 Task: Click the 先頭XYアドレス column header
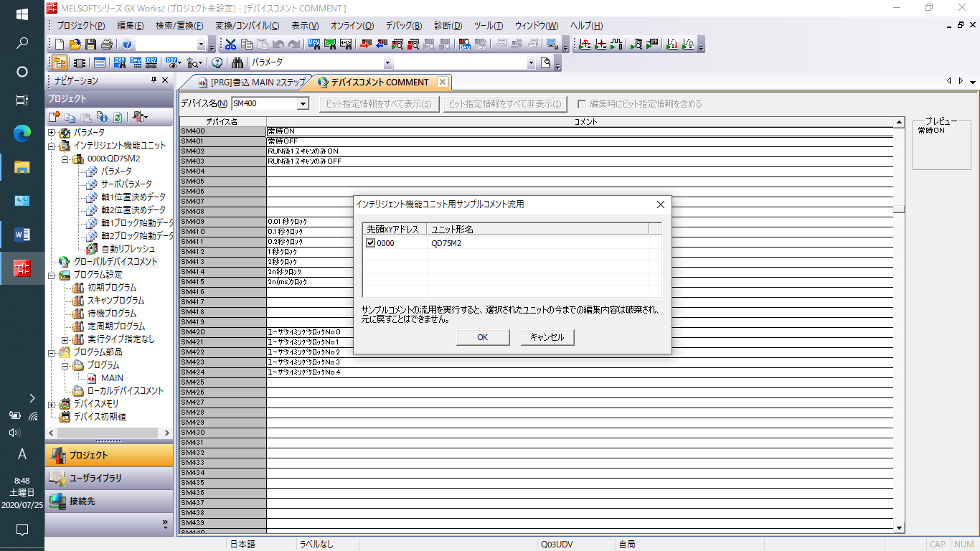395,229
